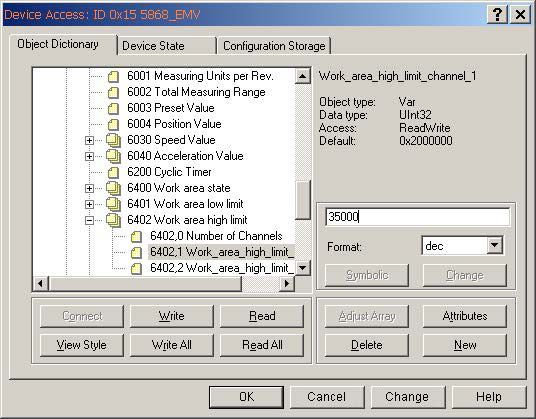Click the 6003 Preset Value object icon

tap(113, 109)
